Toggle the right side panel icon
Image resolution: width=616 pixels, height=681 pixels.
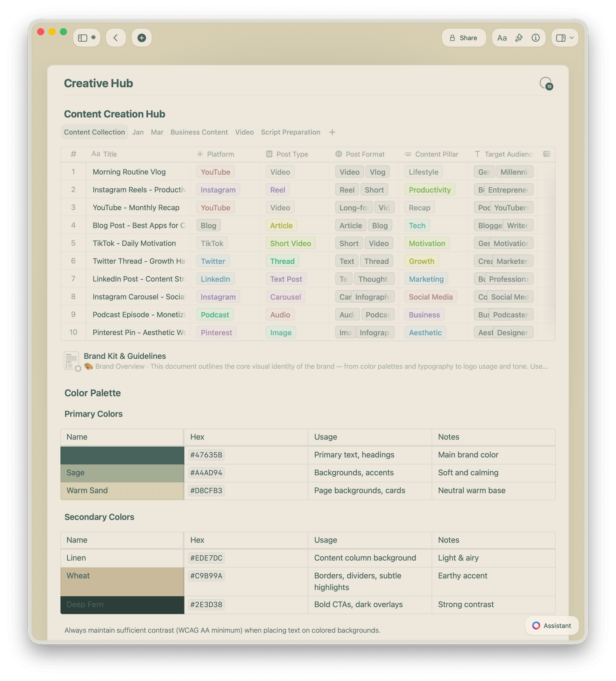pos(560,38)
